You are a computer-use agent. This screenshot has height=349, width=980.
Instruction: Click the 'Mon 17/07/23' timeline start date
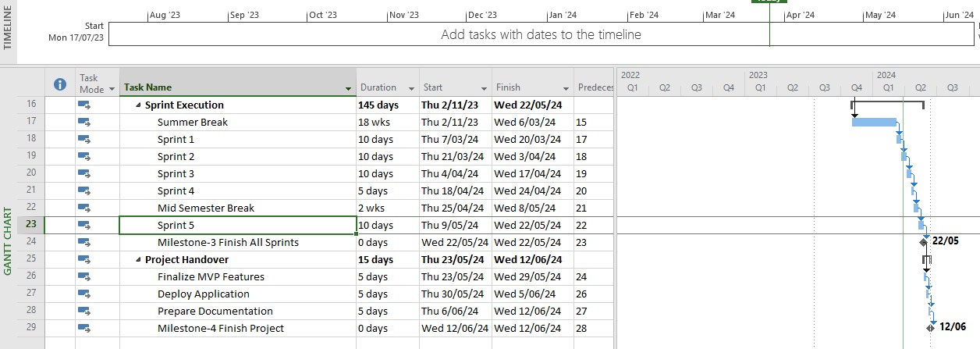(x=76, y=37)
